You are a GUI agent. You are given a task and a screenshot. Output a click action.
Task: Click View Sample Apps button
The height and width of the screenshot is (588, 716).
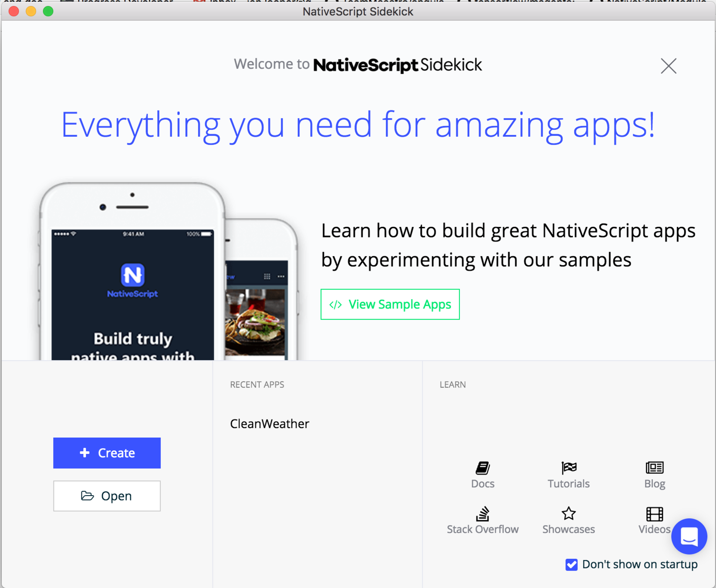390,304
